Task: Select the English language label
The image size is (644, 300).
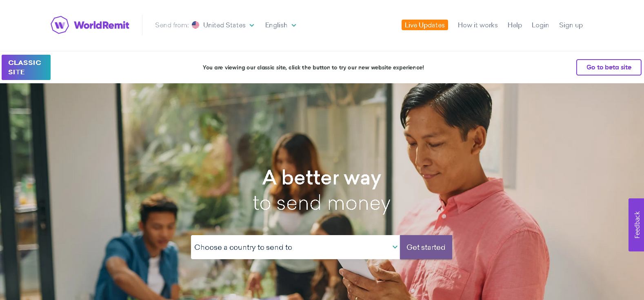Action: [x=276, y=25]
